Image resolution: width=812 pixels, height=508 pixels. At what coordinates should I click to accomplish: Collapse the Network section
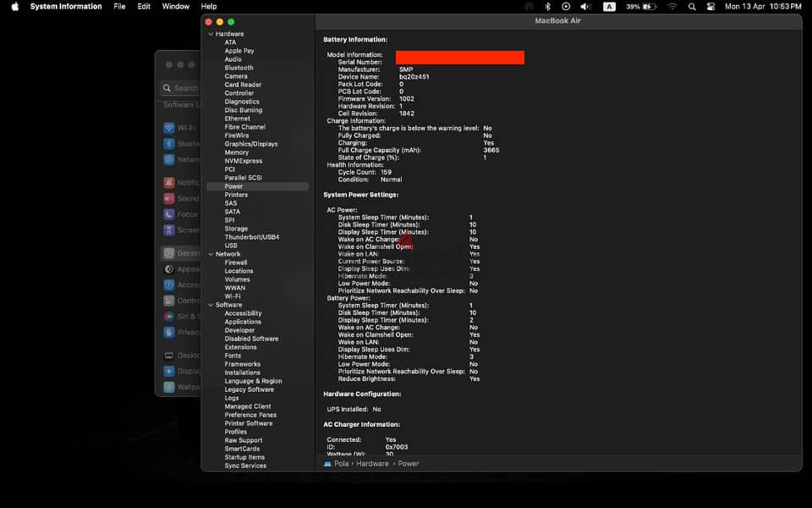[x=211, y=255]
